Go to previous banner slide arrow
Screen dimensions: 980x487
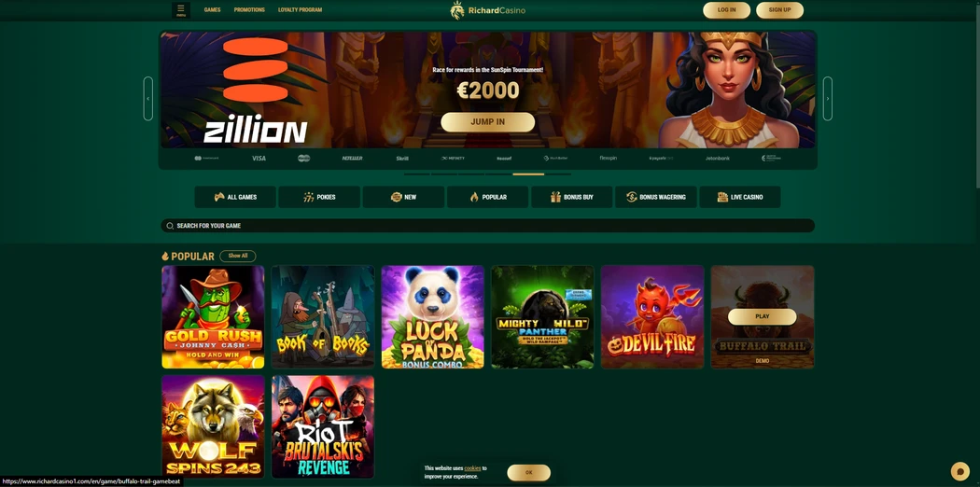click(148, 99)
